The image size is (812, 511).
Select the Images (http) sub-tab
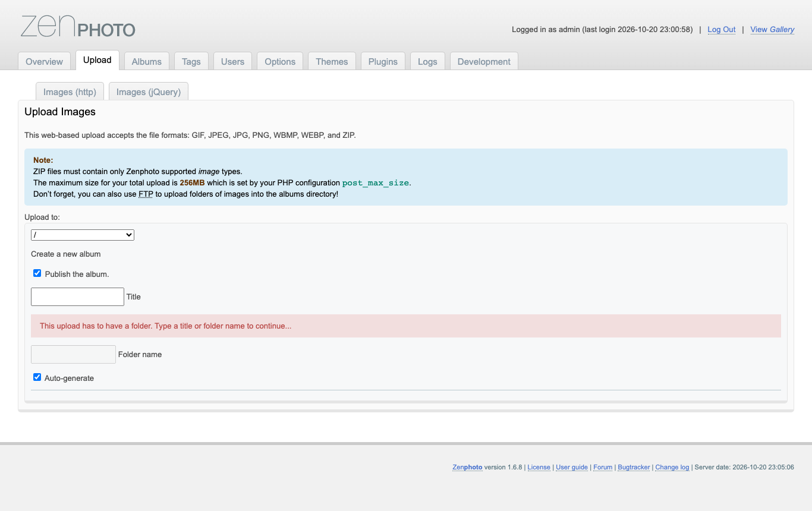70,92
